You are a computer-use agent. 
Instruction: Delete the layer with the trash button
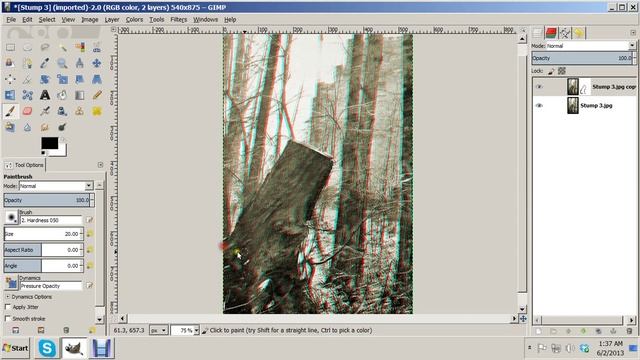629,331
